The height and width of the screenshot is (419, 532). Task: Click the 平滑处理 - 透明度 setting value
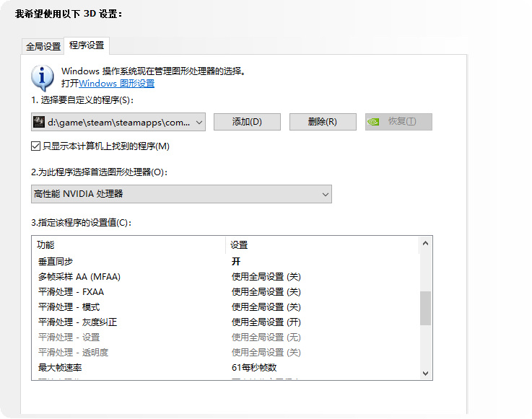[266, 353]
